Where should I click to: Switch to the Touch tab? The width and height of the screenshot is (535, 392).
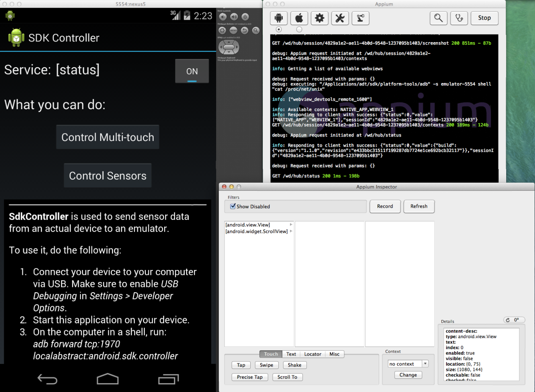click(x=271, y=354)
